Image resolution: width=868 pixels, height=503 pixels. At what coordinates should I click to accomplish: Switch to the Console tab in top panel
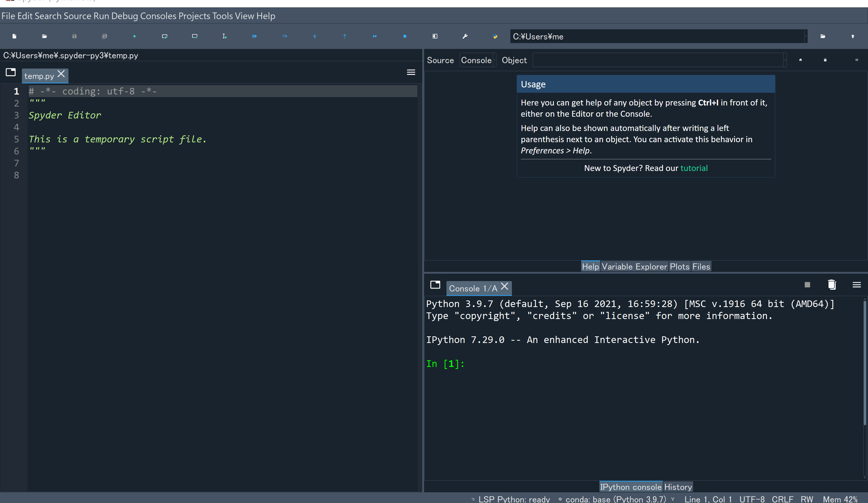point(475,59)
